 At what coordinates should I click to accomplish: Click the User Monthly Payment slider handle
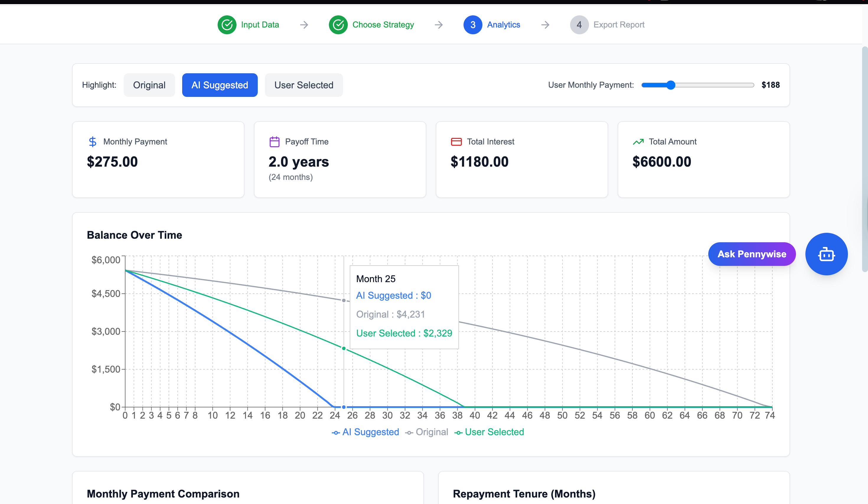coord(670,85)
